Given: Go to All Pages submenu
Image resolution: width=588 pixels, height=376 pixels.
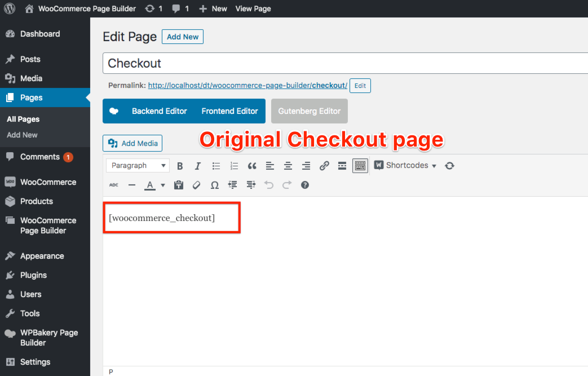Looking at the screenshot, I should coord(23,119).
